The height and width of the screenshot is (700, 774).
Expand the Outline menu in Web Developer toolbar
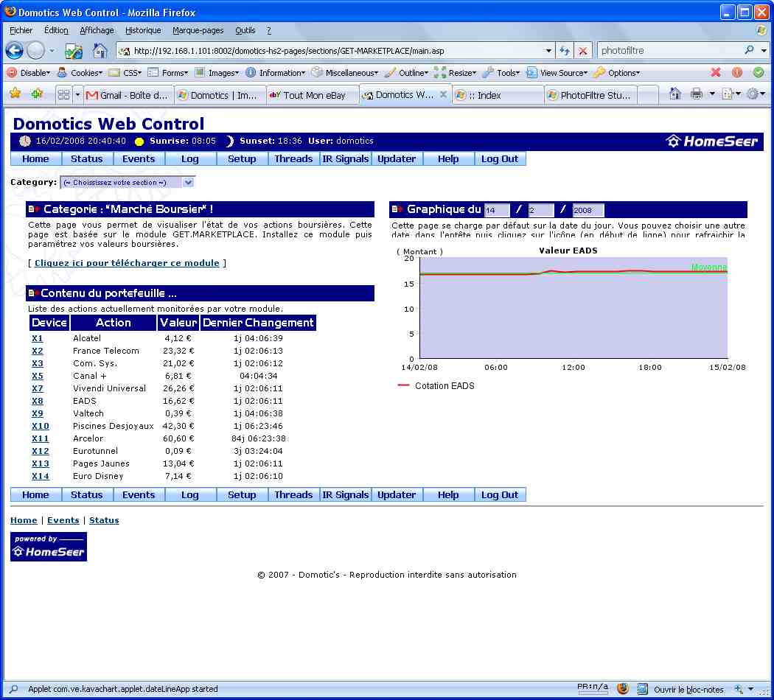407,72
